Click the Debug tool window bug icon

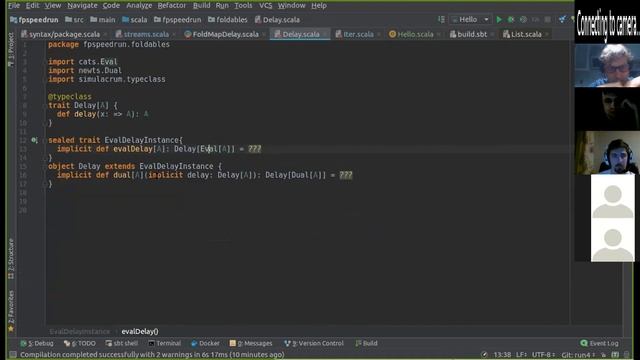pyautogui.click(x=23, y=343)
